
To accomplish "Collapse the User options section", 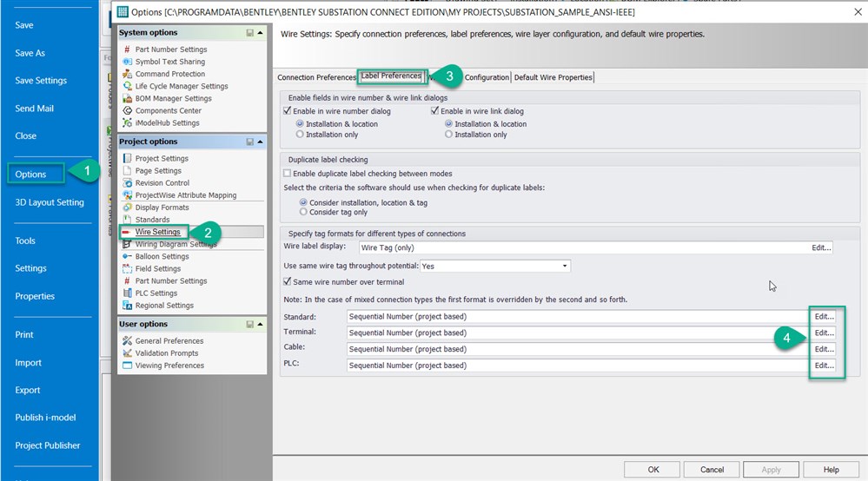I will click(x=260, y=324).
